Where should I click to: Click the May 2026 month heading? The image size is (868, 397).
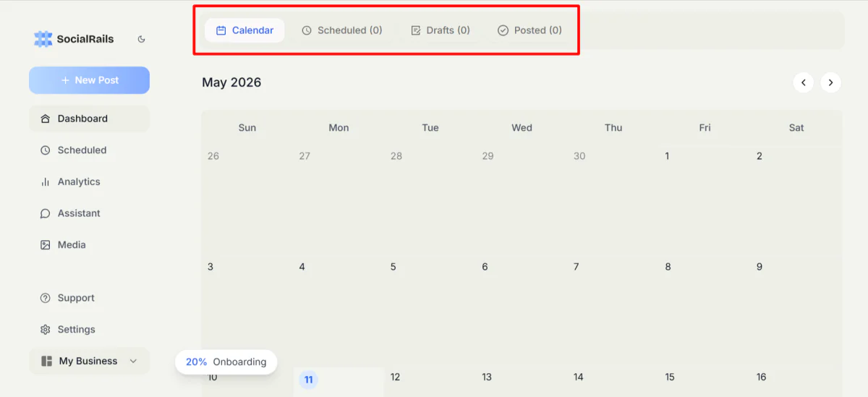[231, 82]
